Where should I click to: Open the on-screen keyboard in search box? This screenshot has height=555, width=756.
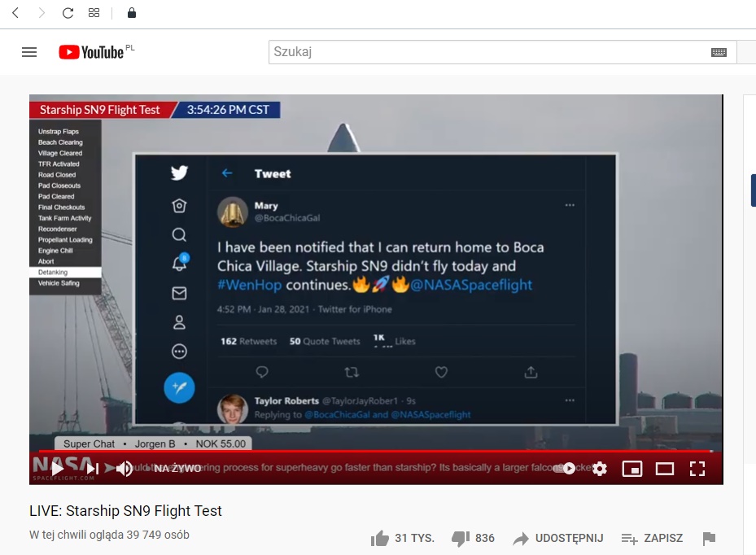pyautogui.click(x=719, y=52)
